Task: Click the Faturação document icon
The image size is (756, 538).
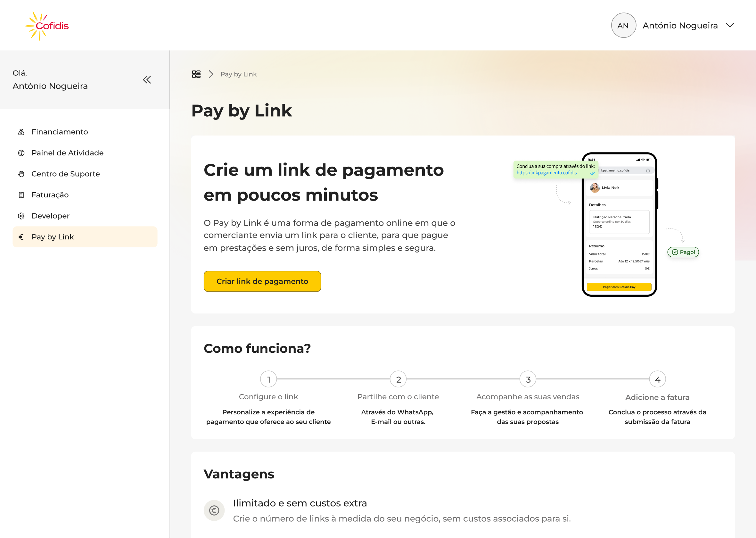Action: coord(21,195)
